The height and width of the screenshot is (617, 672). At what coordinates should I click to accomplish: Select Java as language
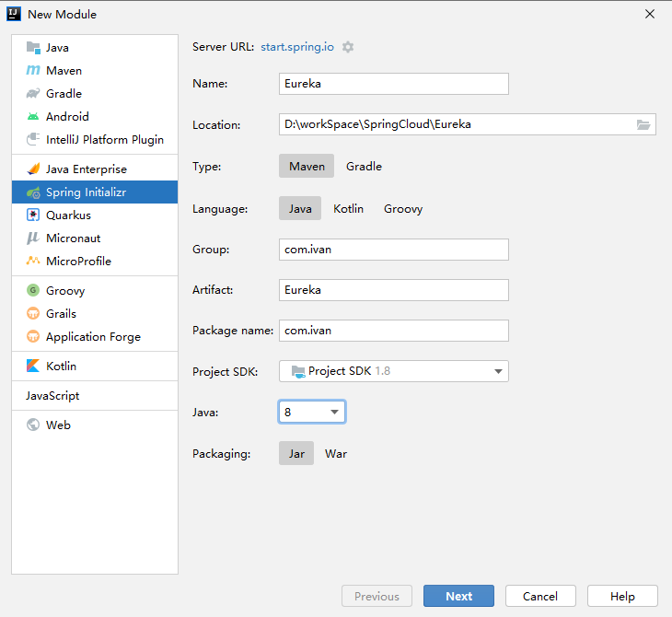[x=300, y=208]
